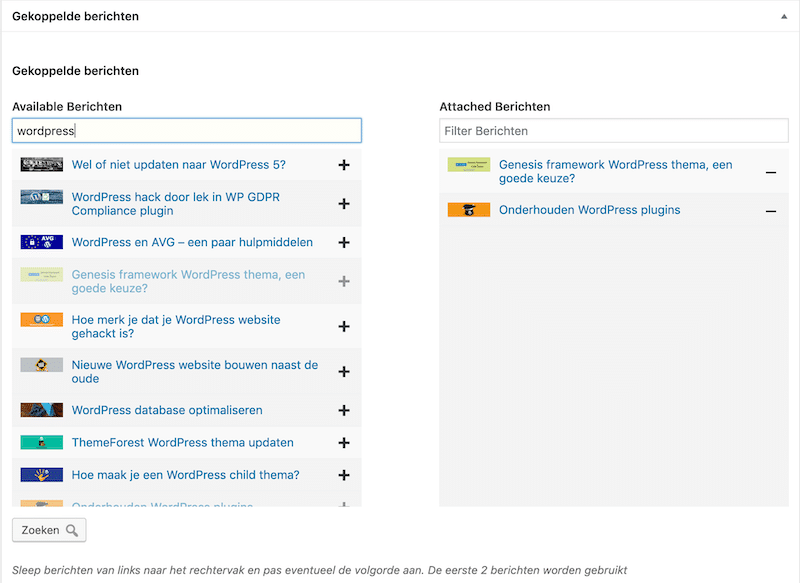This screenshot has width=800, height=583.
Task: Focus the Available Berichten search field
Action: (187, 131)
